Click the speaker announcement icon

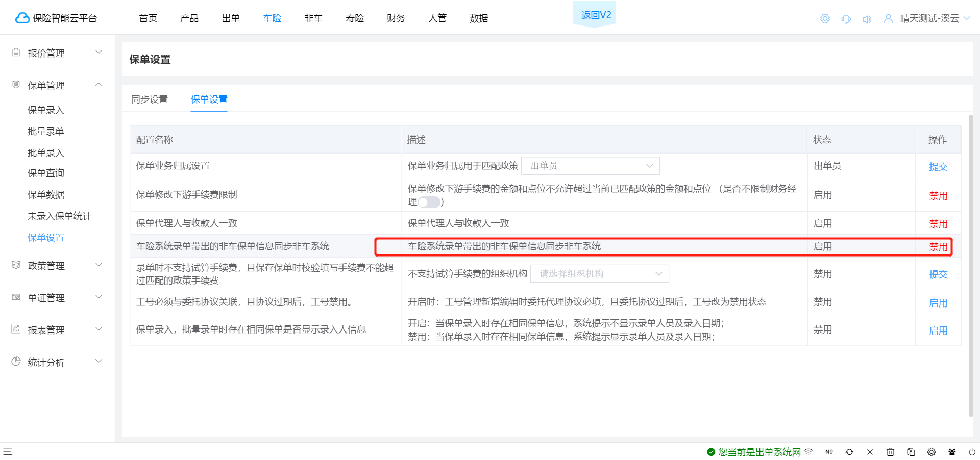click(x=867, y=19)
